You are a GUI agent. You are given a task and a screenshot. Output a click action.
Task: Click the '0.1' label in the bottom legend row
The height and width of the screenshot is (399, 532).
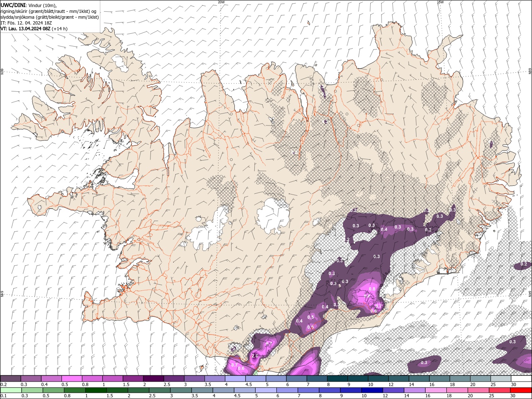(3, 396)
